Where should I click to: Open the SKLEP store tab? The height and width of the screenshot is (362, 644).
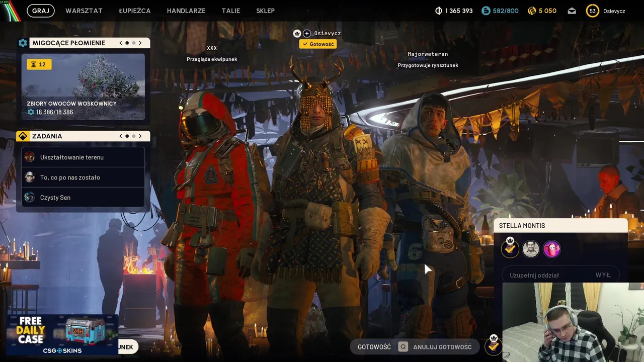pyautogui.click(x=265, y=11)
